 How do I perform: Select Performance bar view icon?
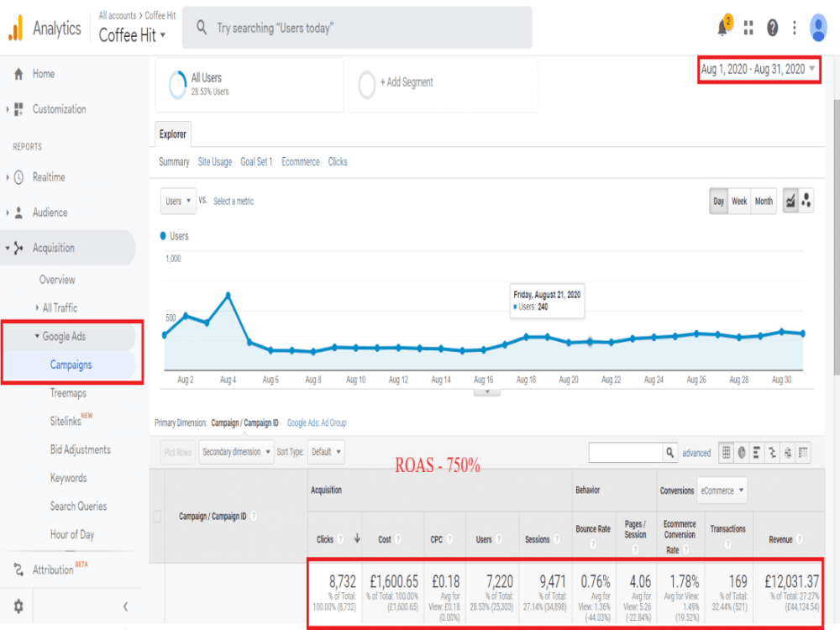757,453
